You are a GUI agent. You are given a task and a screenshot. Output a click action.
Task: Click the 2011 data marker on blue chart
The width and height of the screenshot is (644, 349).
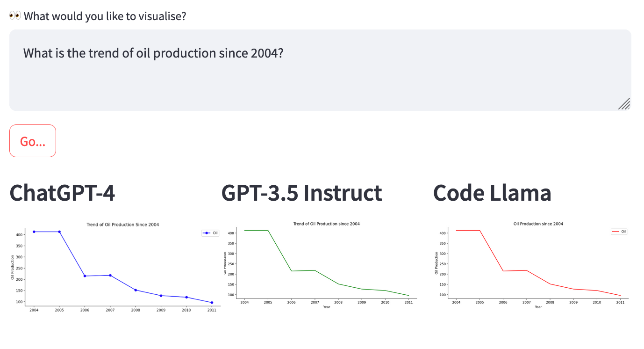212,303
